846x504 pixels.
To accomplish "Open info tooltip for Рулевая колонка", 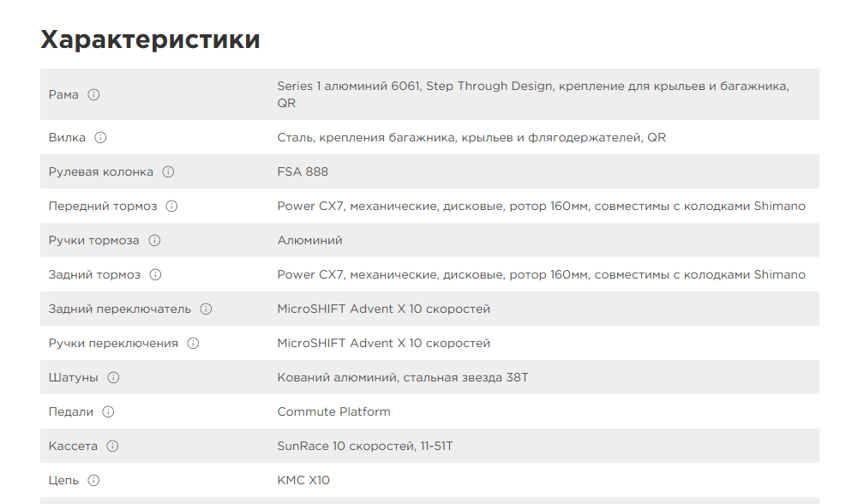I will 169,171.
